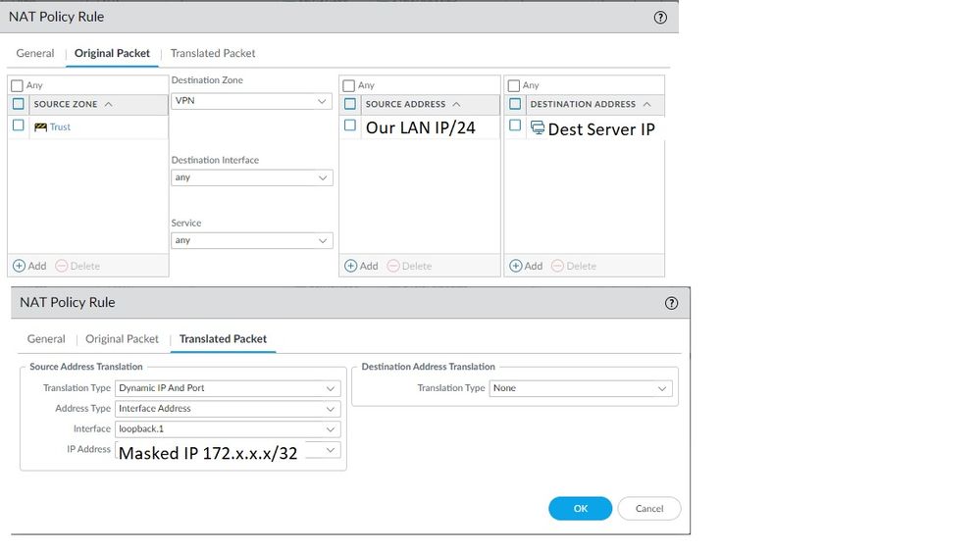Open the General tab in bottom dialog

tap(46, 339)
